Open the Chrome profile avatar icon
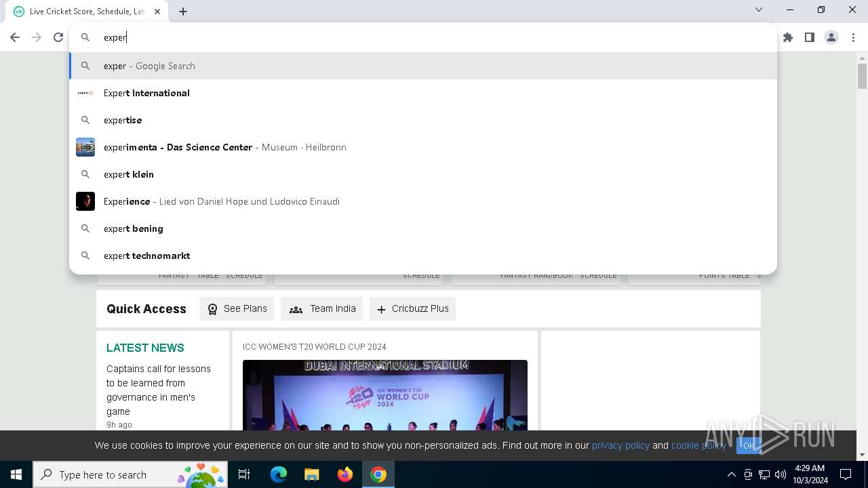Image resolution: width=868 pixels, height=488 pixels. tap(831, 37)
